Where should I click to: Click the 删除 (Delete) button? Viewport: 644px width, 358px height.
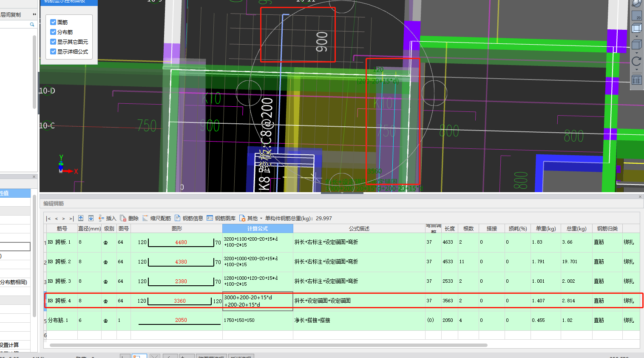(x=130, y=218)
